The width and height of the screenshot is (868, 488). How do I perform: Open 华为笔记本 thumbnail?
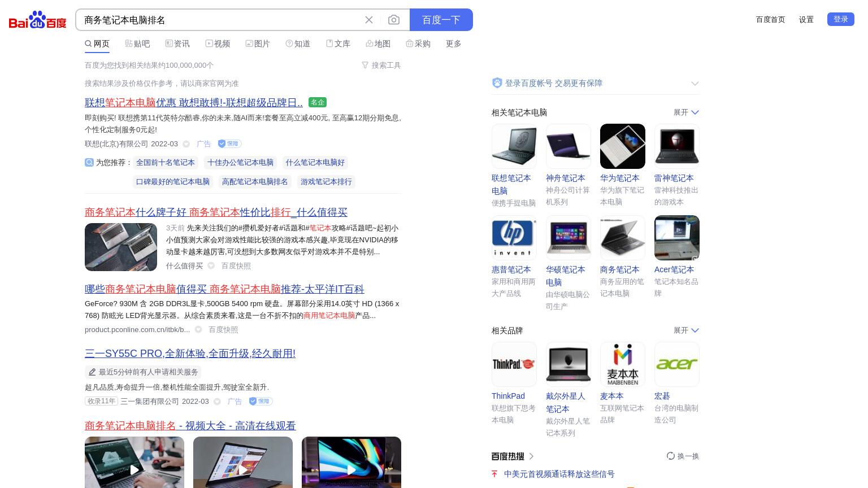[623, 146]
